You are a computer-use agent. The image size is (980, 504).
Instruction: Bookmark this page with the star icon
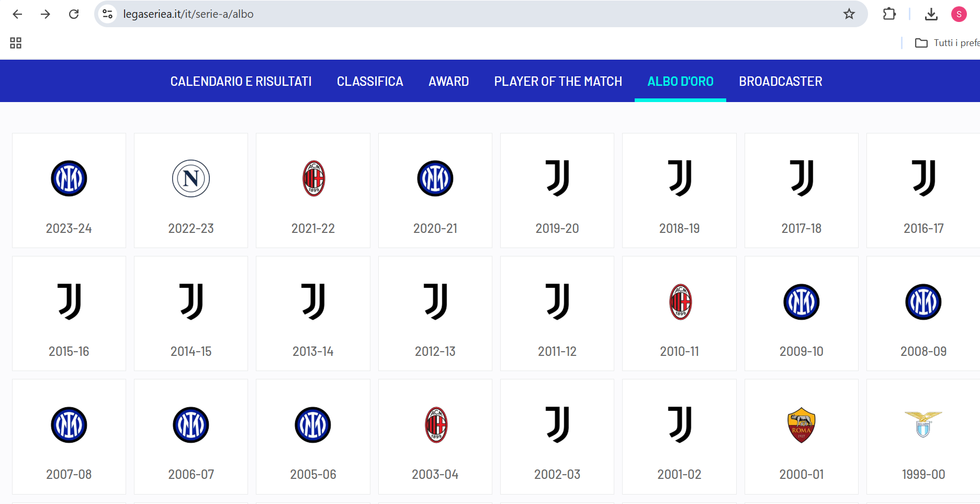click(849, 14)
